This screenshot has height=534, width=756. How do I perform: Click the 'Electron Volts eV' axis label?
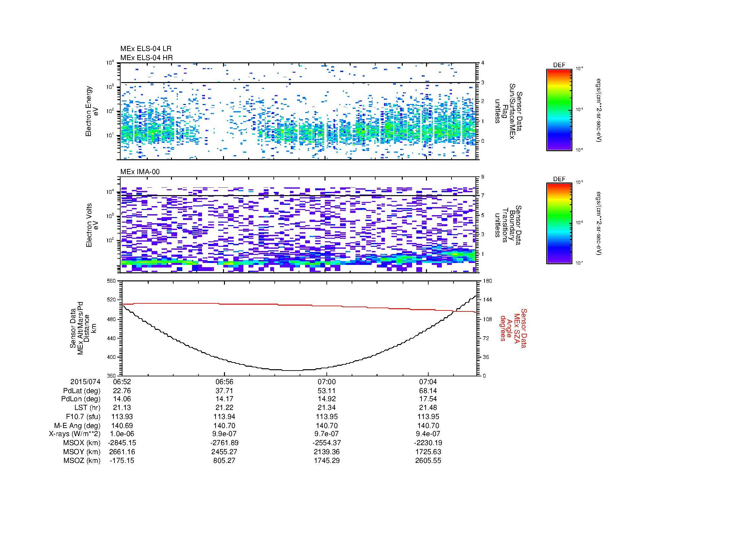[92, 225]
